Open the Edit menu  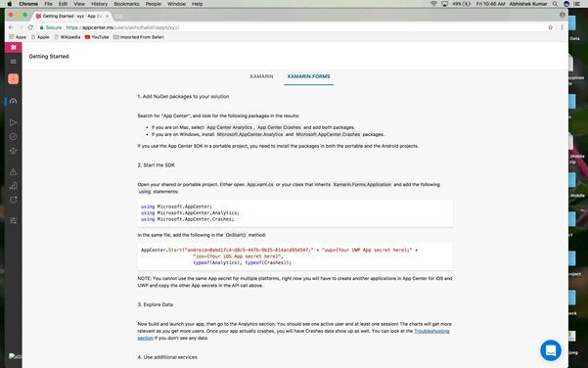(x=63, y=4)
